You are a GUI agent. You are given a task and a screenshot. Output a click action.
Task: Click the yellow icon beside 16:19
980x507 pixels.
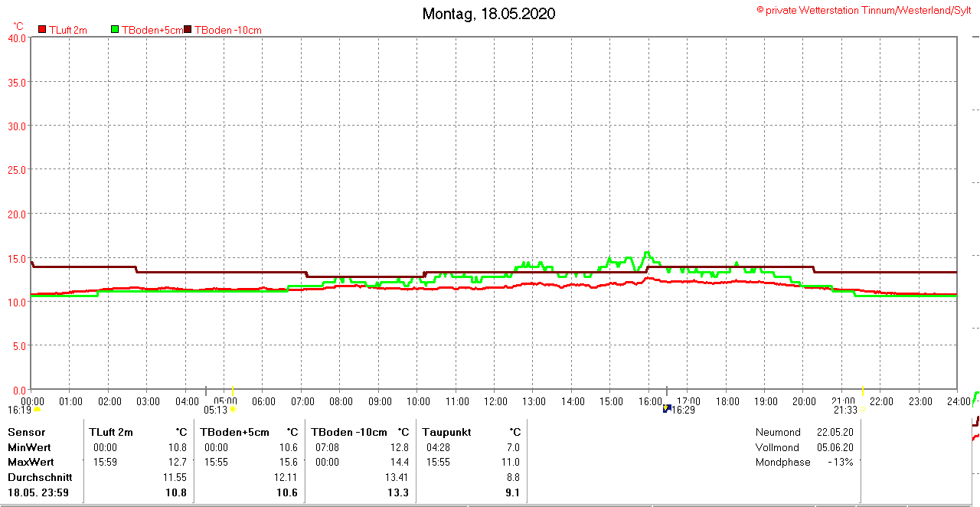37,410
